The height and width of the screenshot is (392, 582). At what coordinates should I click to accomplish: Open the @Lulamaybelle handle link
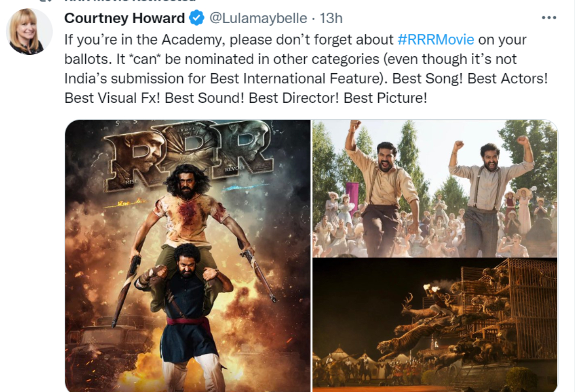point(258,18)
